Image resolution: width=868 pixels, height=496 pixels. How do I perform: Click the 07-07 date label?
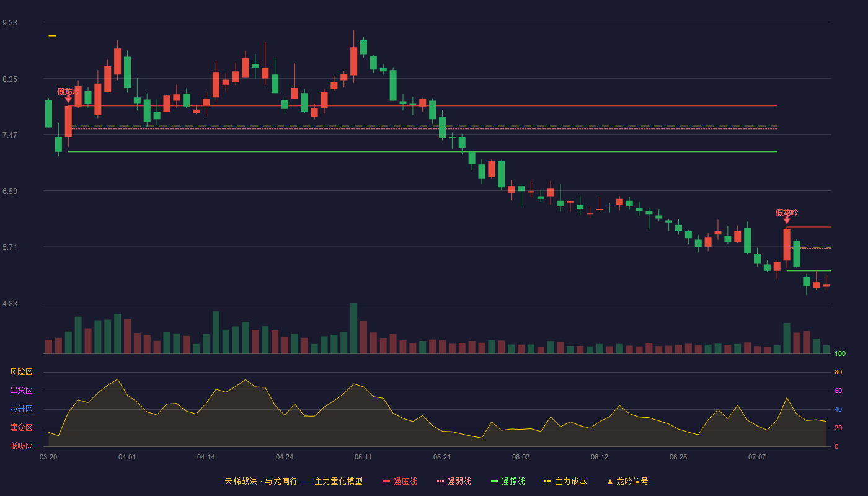pyautogui.click(x=757, y=457)
